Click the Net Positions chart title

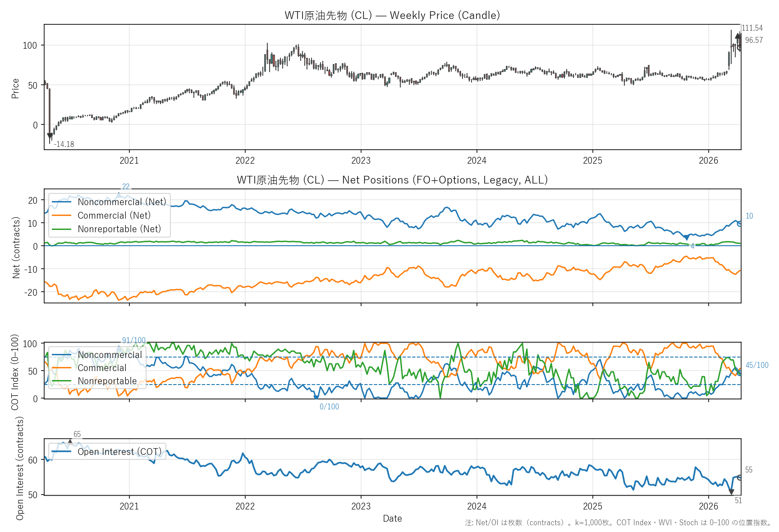[x=392, y=180]
